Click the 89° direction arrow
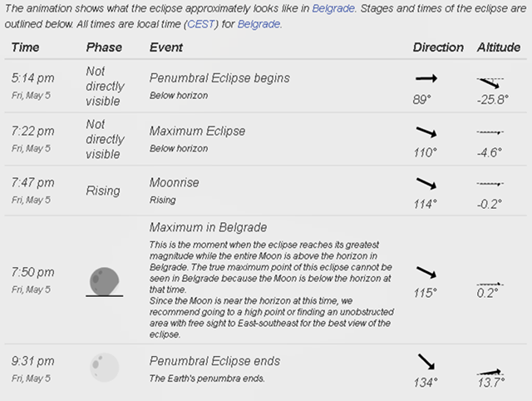The width and height of the screenshot is (532, 401). pyautogui.click(x=426, y=79)
